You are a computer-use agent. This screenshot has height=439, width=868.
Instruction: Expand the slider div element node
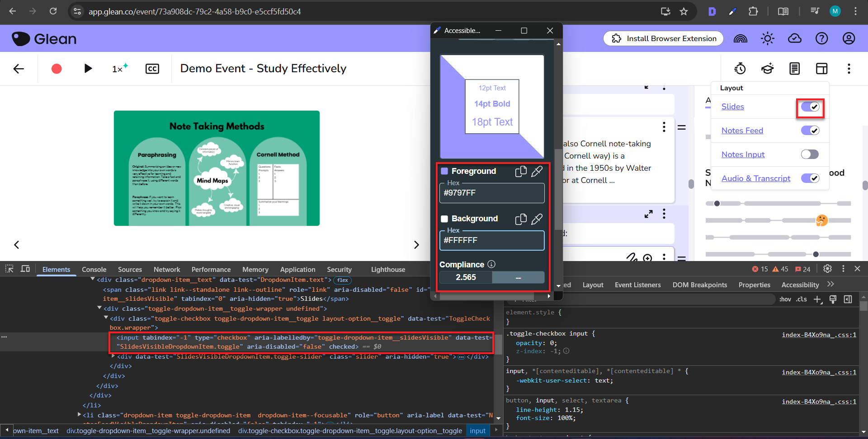113,356
